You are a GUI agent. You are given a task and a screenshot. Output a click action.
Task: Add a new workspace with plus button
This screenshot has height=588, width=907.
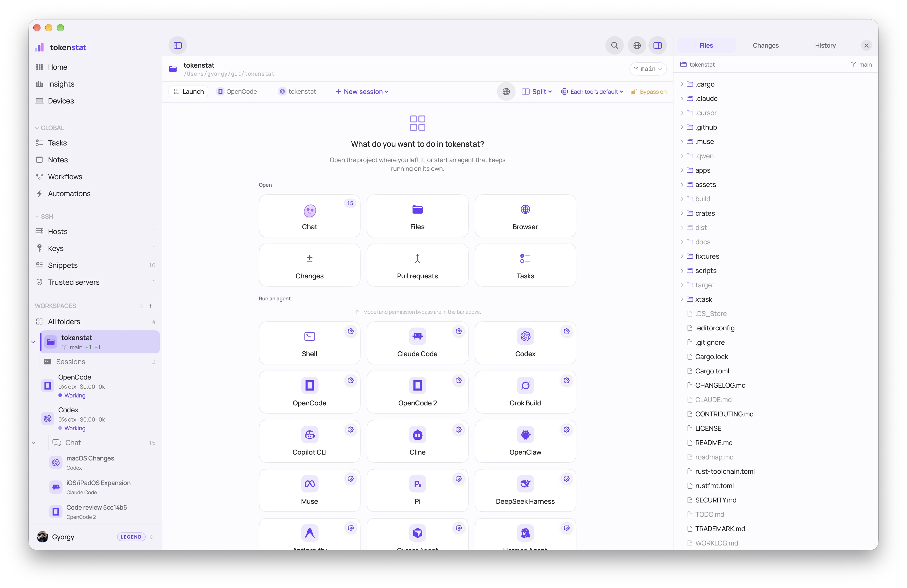[x=151, y=306]
